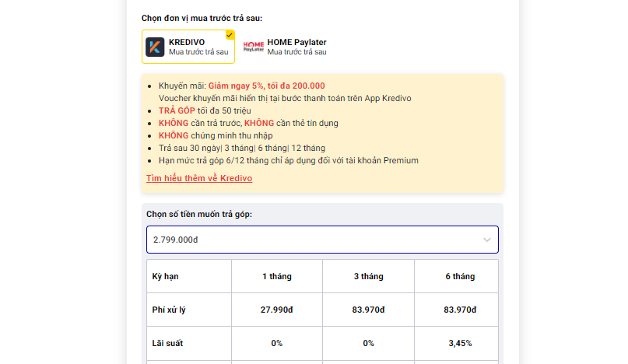Open the 2.799.000đ installment amount dropdown
The image size is (628, 364).
point(322,240)
